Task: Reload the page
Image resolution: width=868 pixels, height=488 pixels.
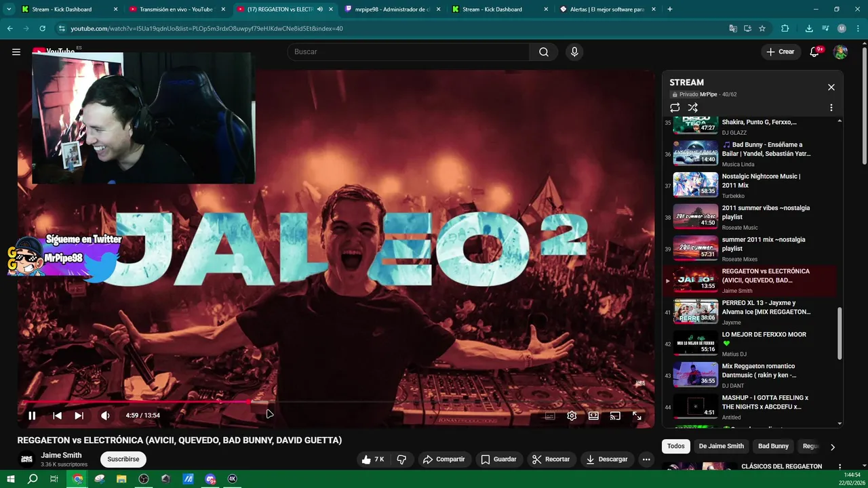Action: [x=42, y=28]
